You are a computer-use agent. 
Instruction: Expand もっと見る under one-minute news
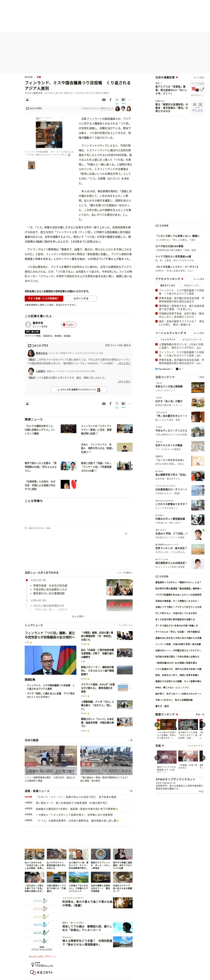click(79, 616)
